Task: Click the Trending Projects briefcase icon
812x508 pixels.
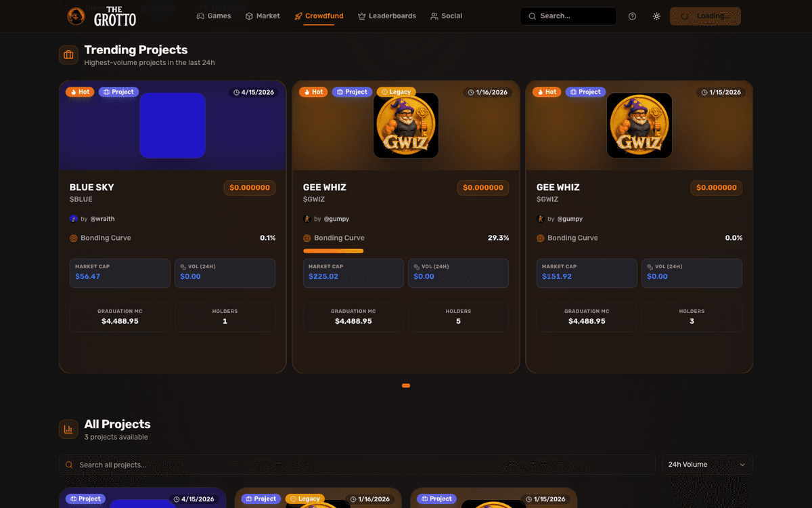Action: click(68, 55)
